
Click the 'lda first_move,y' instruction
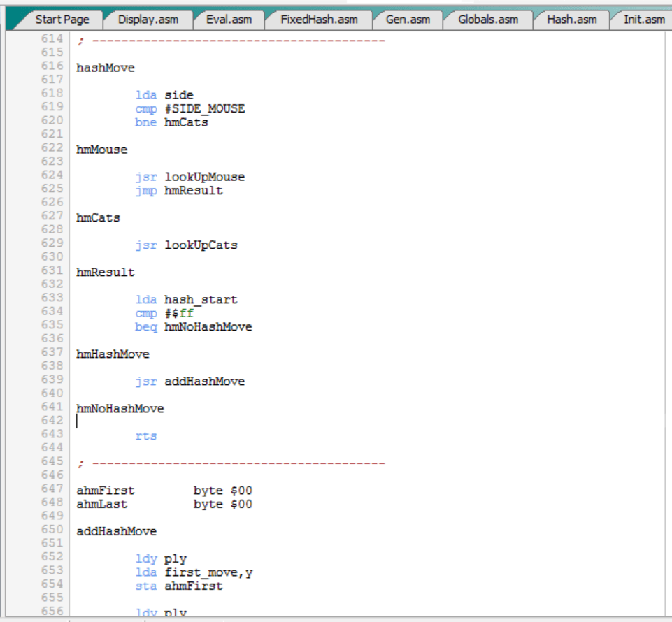coord(194,572)
